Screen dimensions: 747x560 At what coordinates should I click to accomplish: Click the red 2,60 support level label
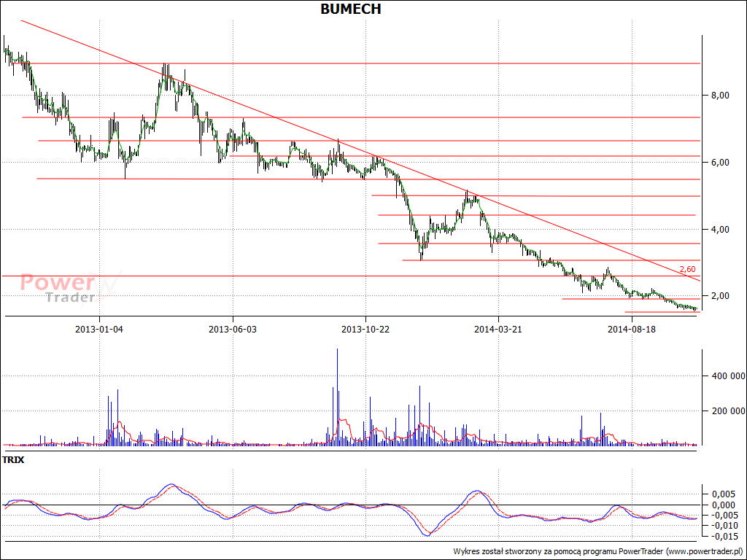[687, 270]
